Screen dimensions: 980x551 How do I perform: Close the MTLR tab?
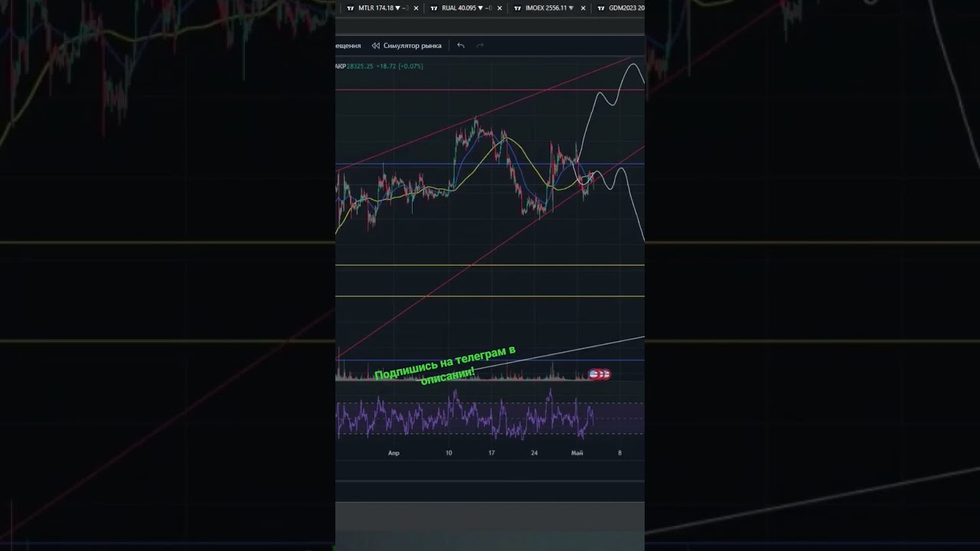click(416, 8)
